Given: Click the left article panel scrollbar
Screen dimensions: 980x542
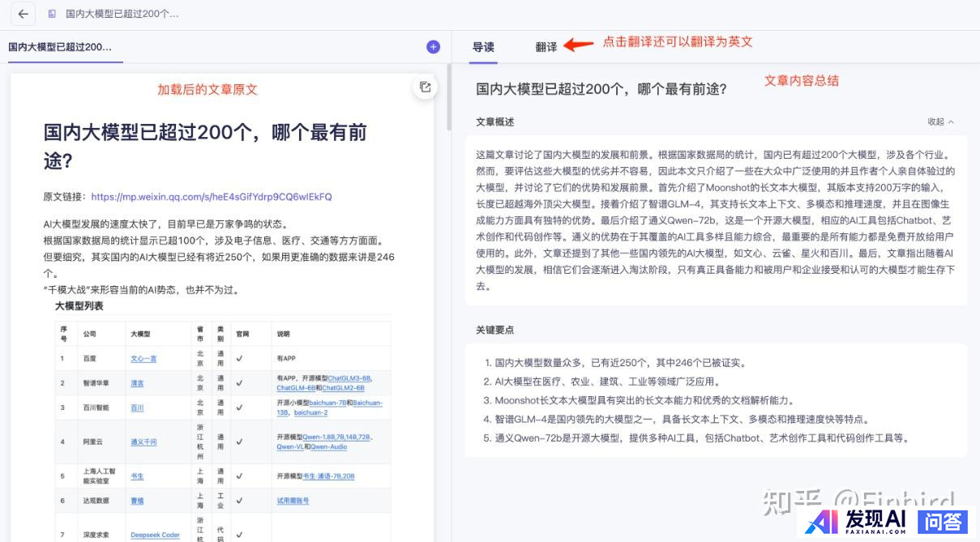Looking at the screenshot, I should click(450, 97).
